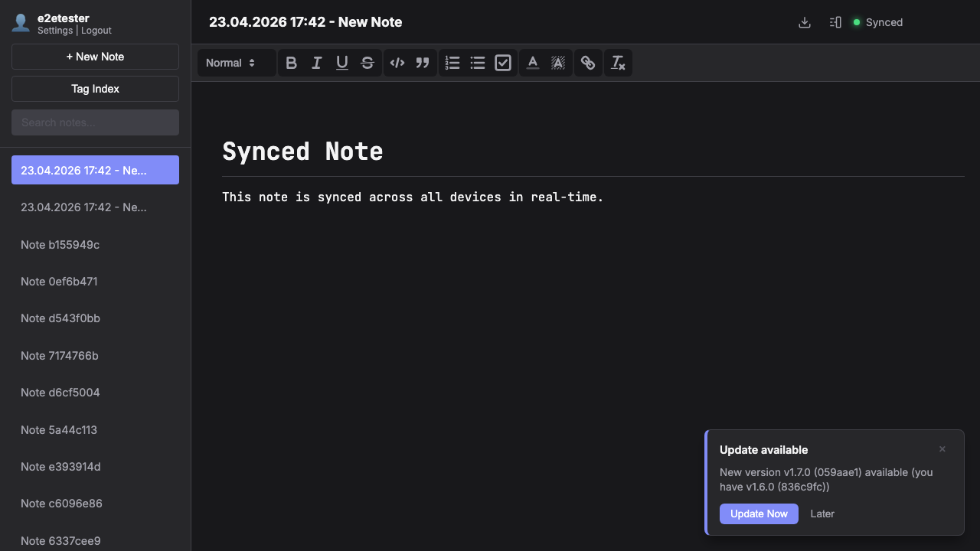The height and width of the screenshot is (551, 980).
Task: Toggle the checklist formatting option
Action: point(502,63)
